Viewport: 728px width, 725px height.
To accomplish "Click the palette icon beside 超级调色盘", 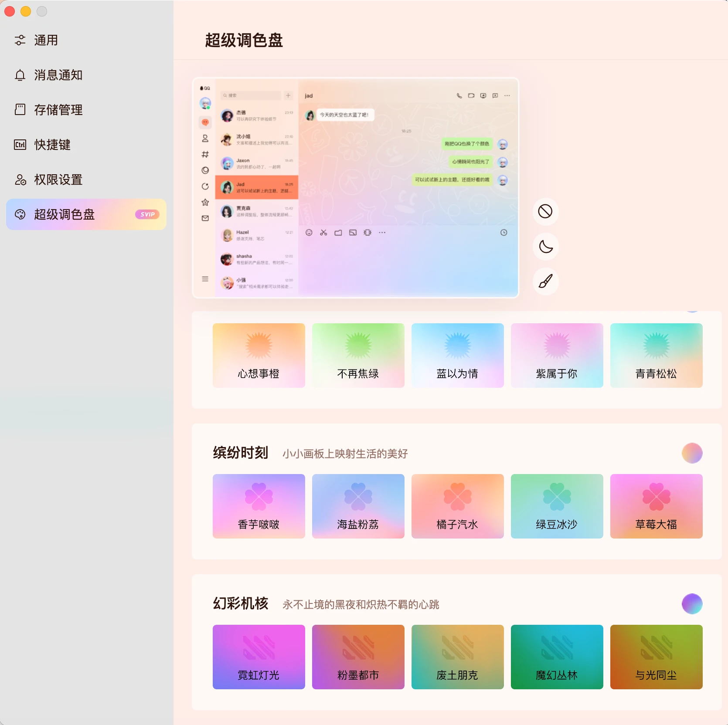I will [20, 214].
